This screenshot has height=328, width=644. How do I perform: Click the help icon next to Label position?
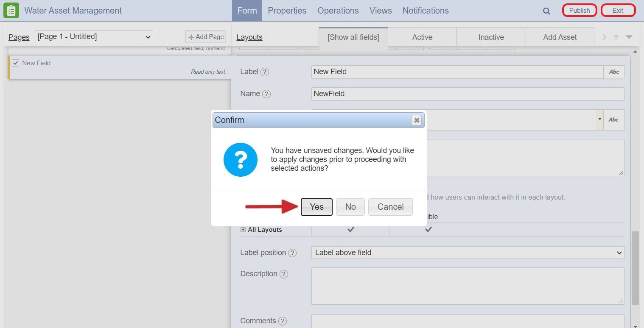pyautogui.click(x=292, y=253)
